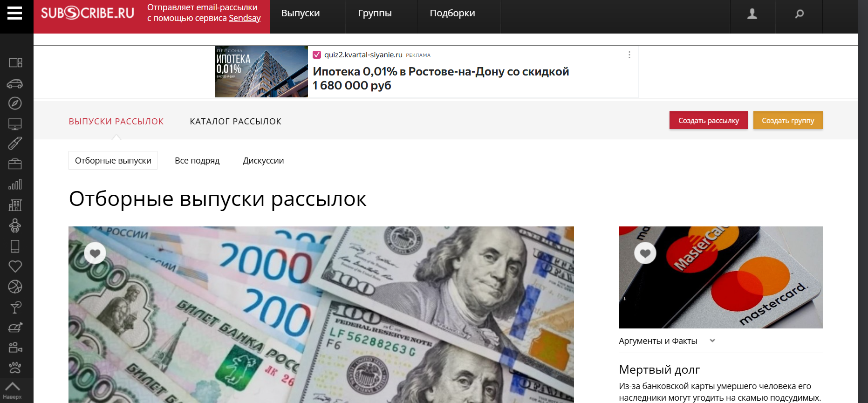Click the briefcase category icon

tap(15, 164)
